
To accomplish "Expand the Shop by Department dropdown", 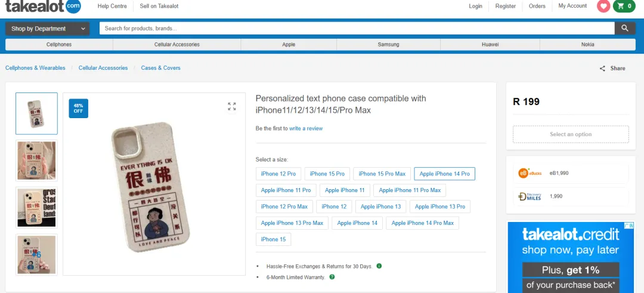I will click(47, 28).
